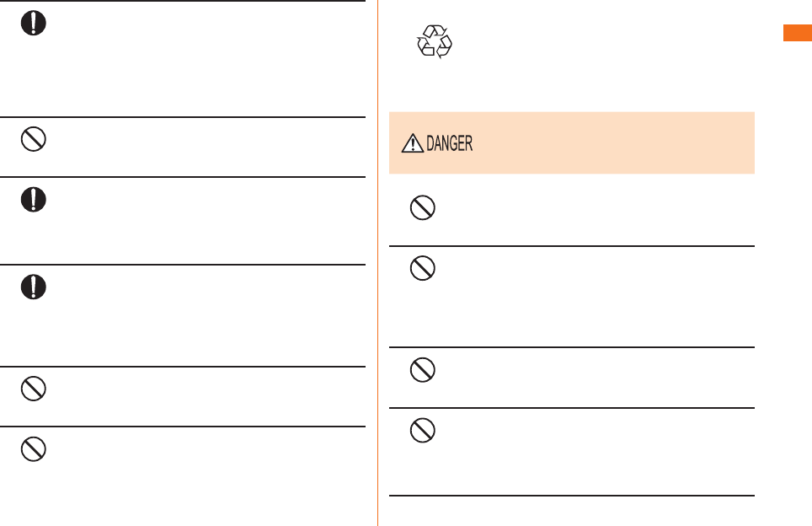Viewport: 812px width, 526px height.
Task: Select the third exclamation mark icon in left column
Action: tap(34, 287)
